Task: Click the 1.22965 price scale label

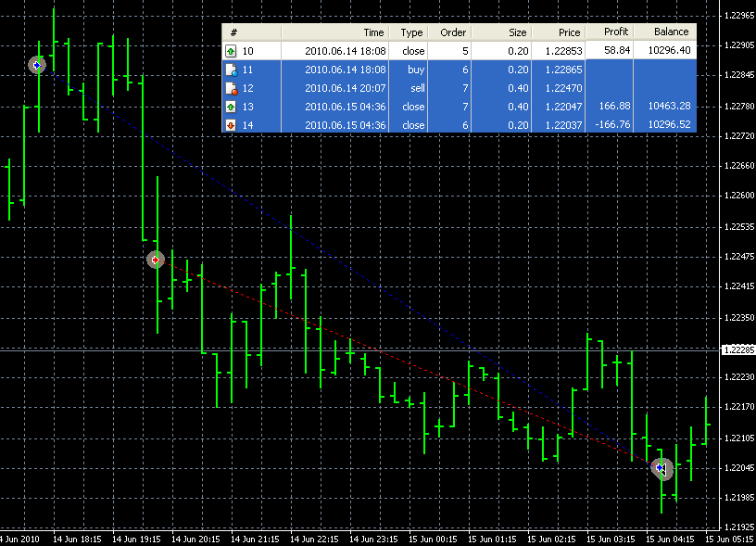Action: click(739, 16)
